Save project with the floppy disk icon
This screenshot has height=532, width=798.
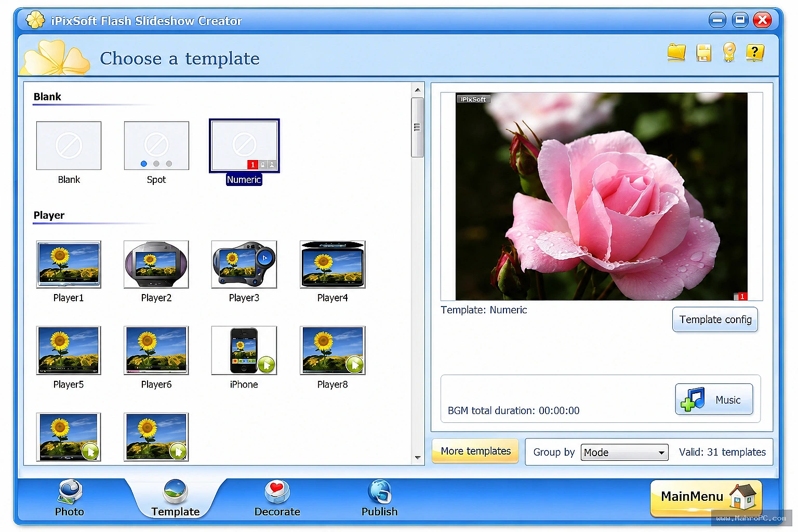click(x=703, y=53)
